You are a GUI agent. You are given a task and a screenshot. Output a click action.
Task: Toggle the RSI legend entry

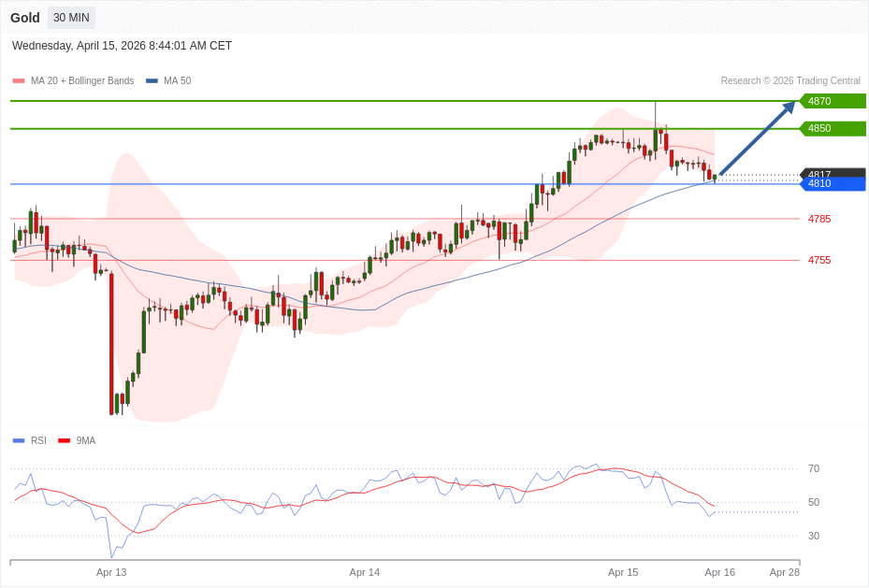(x=38, y=440)
